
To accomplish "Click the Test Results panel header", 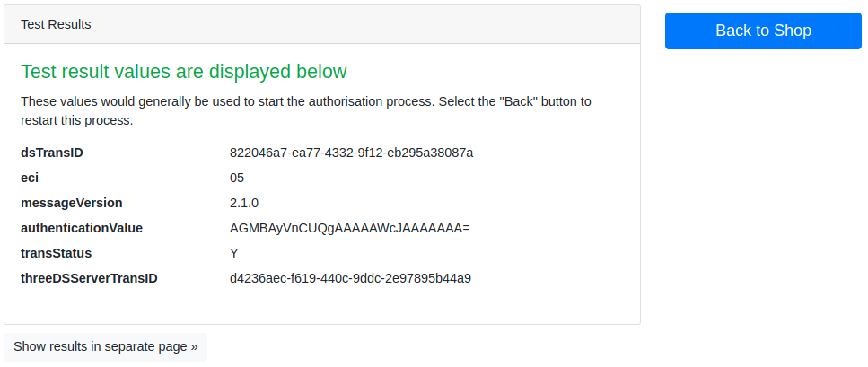I will pyautogui.click(x=56, y=24).
